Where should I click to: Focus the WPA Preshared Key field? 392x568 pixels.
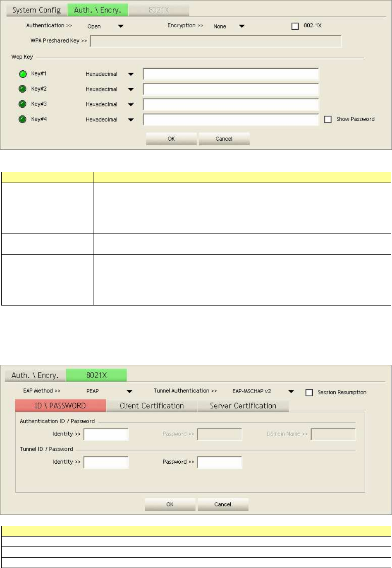coord(216,41)
